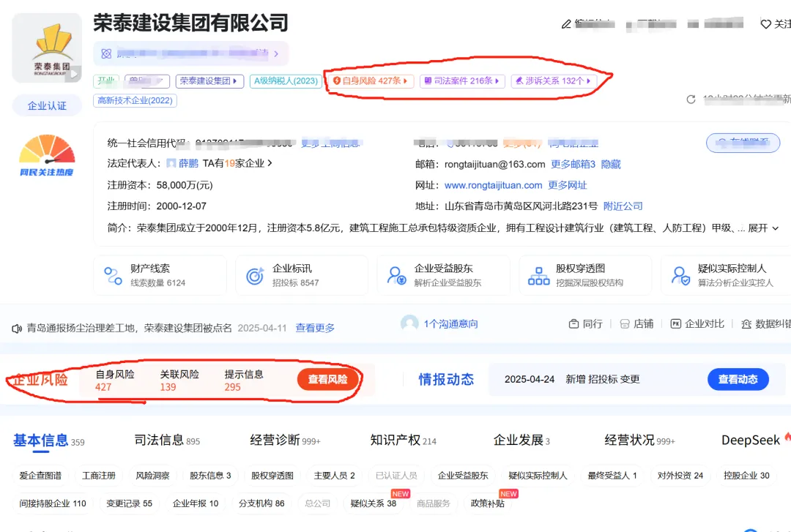The height and width of the screenshot is (532, 791).
Task: Click the blue 查看动态 button
Action: [x=738, y=379]
